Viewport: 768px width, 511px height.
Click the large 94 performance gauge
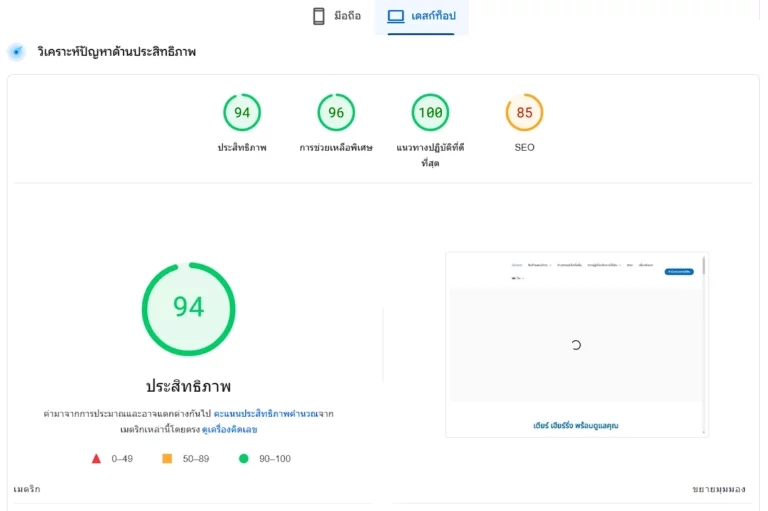click(x=189, y=309)
